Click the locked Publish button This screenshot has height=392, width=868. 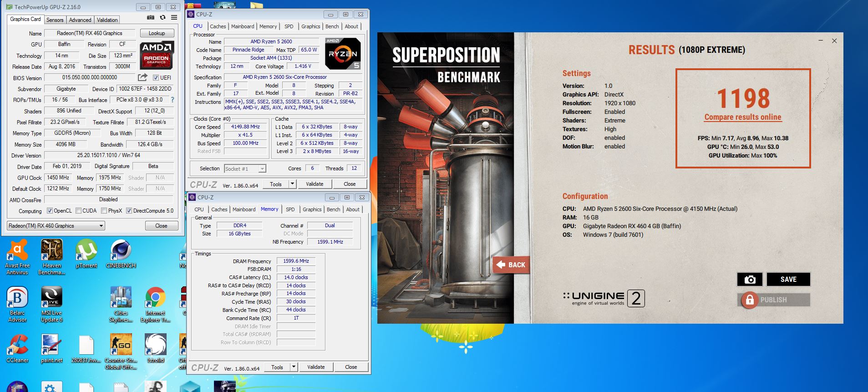click(774, 300)
